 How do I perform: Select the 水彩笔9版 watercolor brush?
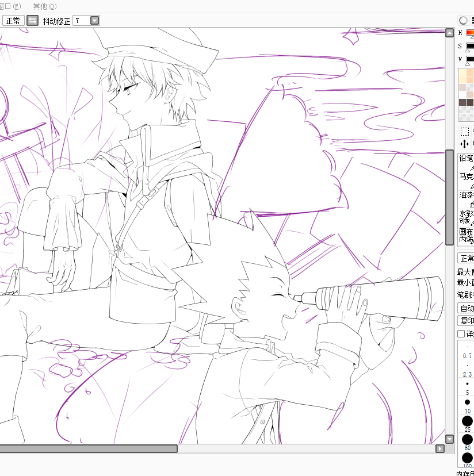coord(466,217)
